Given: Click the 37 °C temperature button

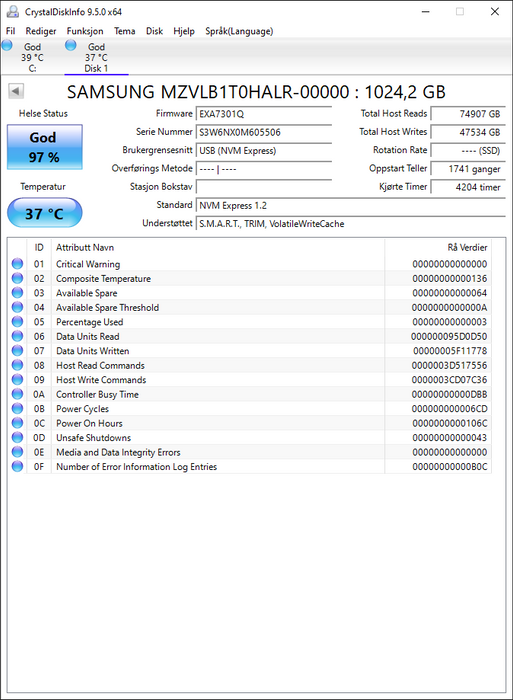Looking at the screenshot, I should coord(45,213).
